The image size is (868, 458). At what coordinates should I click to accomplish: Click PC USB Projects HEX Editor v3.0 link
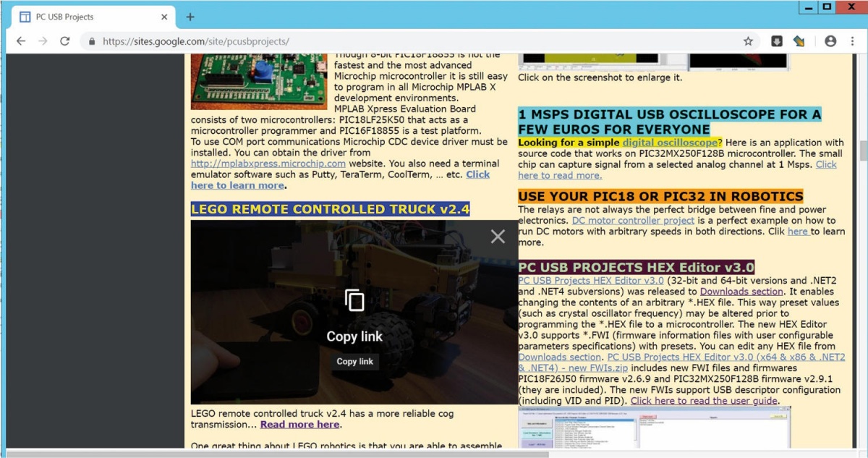click(591, 280)
